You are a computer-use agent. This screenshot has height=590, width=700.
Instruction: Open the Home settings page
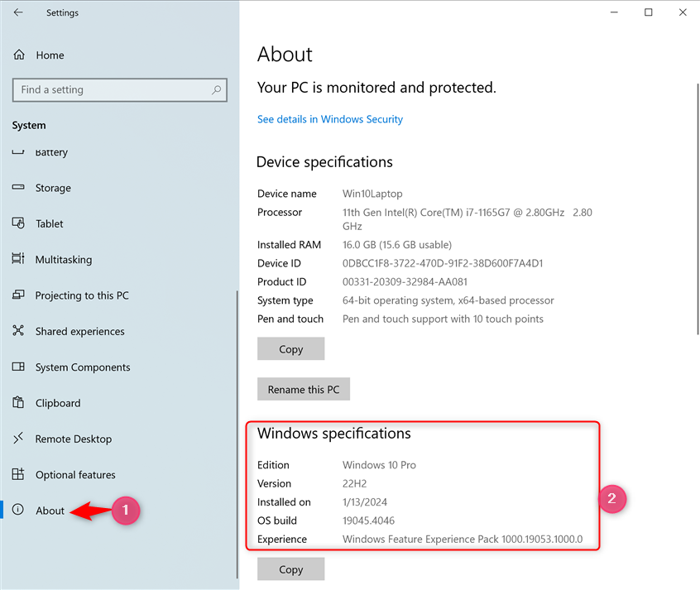(50, 55)
